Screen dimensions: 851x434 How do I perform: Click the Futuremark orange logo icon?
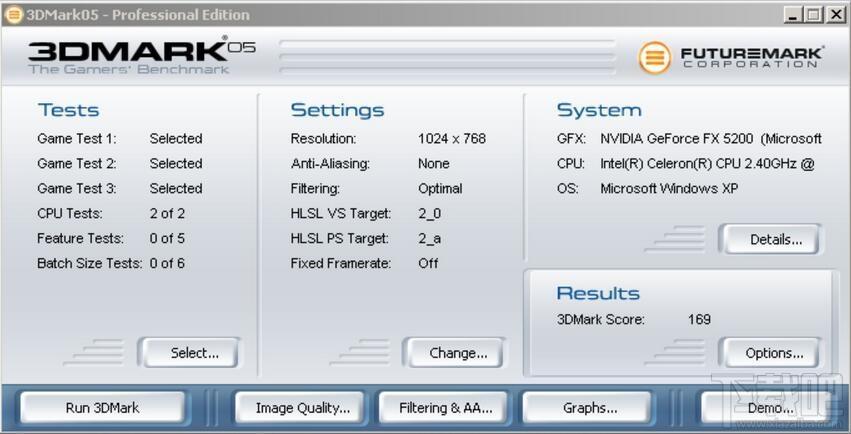pyautogui.click(x=655, y=58)
